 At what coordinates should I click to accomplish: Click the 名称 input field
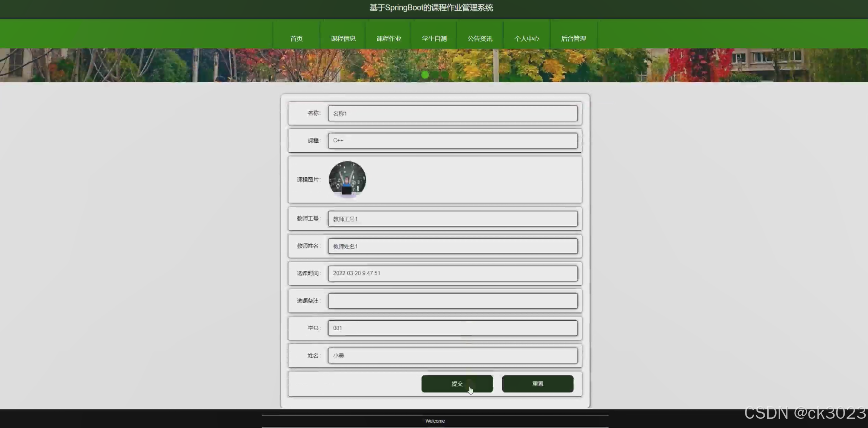coord(453,113)
